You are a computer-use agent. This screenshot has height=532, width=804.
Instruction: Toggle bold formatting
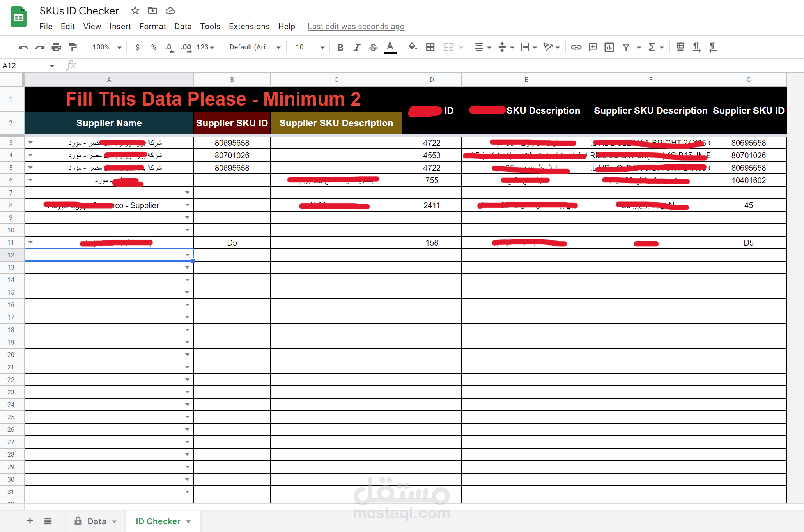coord(340,47)
